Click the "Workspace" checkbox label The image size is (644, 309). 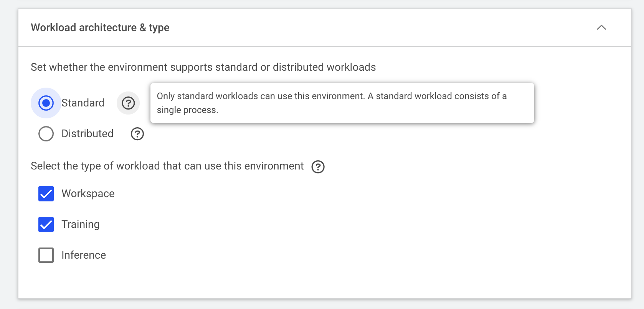click(88, 194)
